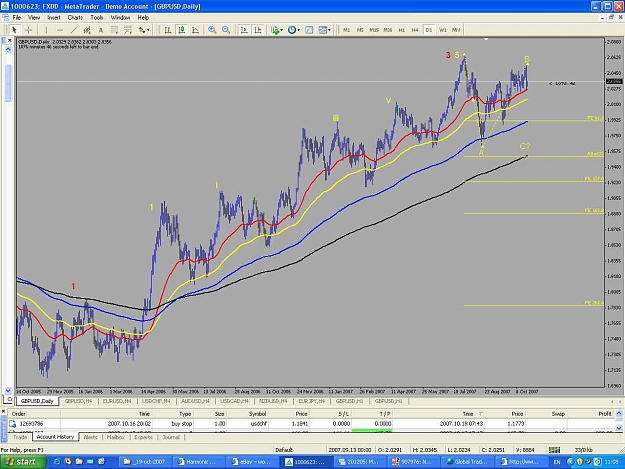Toggle chart auto scroll
This screenshot has width=625, height=469.
coord(244,30)
